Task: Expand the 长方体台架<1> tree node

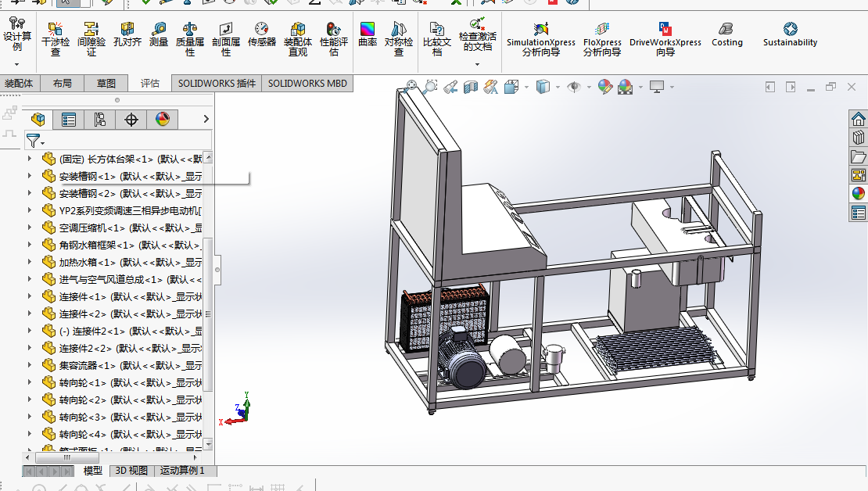Action: tap(30, 159)
